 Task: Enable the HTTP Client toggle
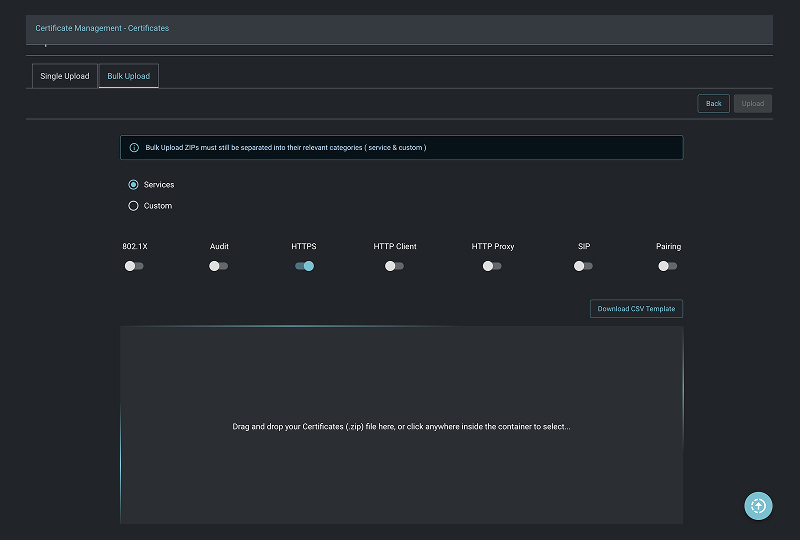pyautogui.click(x=394, y=266)
